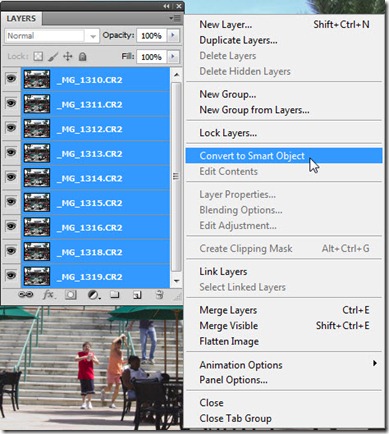Select New Group from Layers...
The image size is (389, 434).
284,110
